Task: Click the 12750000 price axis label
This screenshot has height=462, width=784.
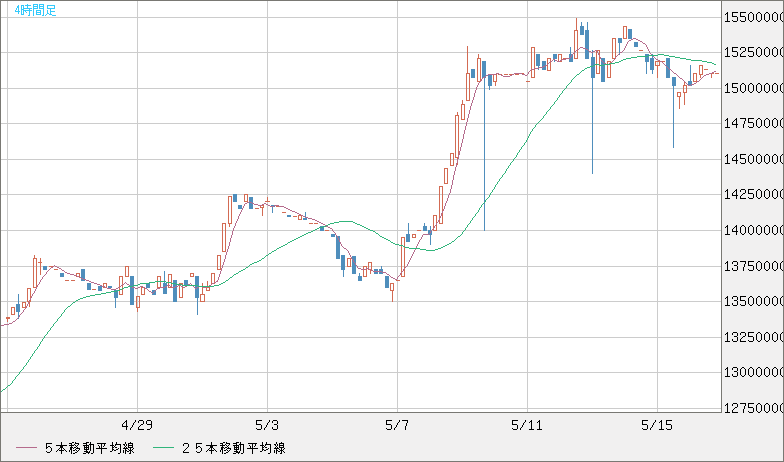Action: coord(754,408)
